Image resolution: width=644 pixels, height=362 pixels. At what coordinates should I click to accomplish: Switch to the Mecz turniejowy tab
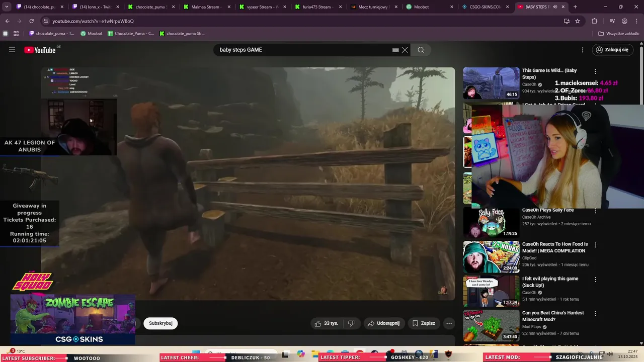pos(373,7)
